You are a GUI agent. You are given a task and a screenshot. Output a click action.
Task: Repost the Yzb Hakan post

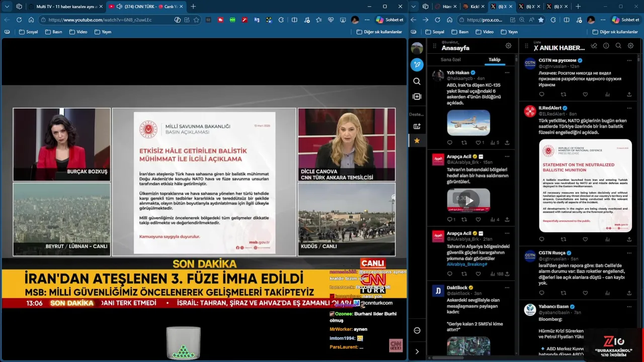tap(464, 142)
